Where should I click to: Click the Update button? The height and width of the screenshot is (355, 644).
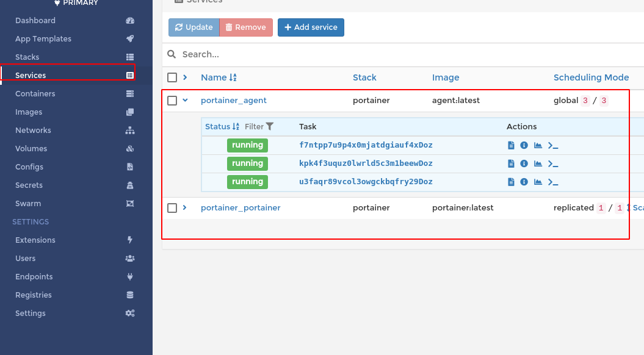tap(194, 27)
